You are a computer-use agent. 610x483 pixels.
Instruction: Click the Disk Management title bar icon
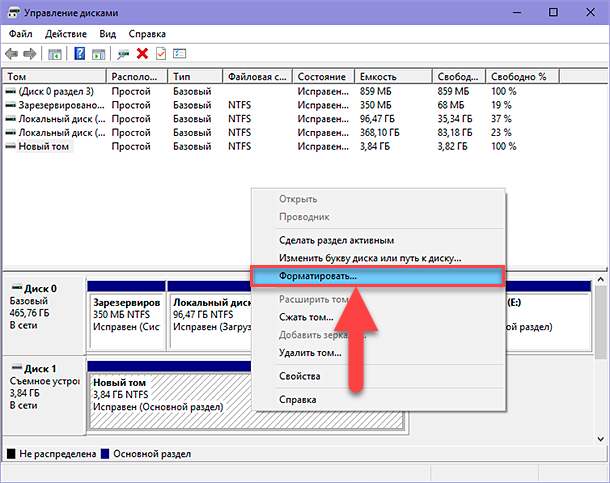[x=13, y=13]
